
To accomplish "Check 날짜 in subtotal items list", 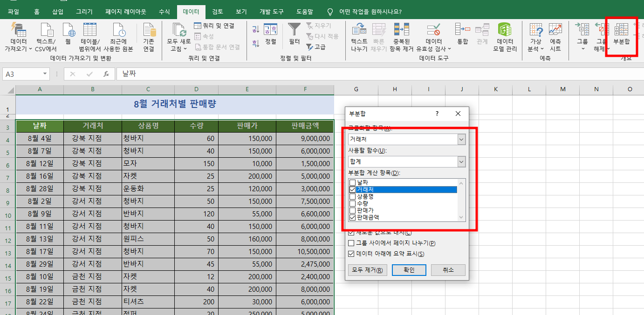I will click(x=353, y=183).
